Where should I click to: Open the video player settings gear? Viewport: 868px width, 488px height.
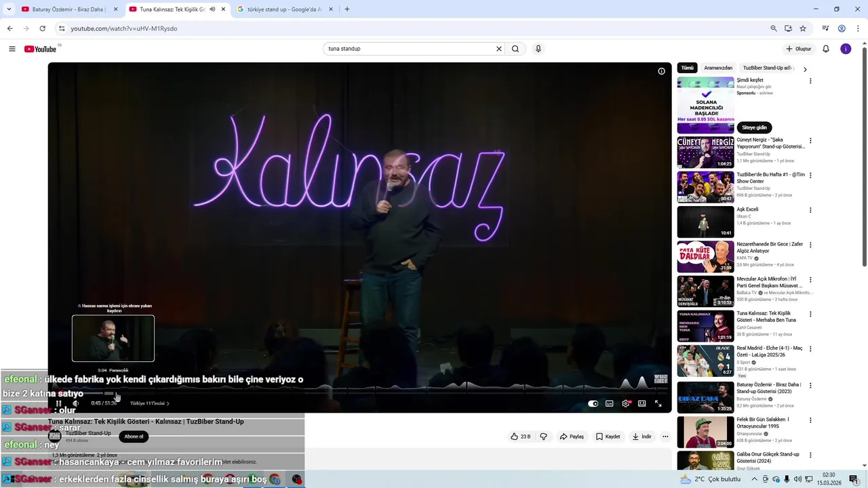tap(625, 403)
